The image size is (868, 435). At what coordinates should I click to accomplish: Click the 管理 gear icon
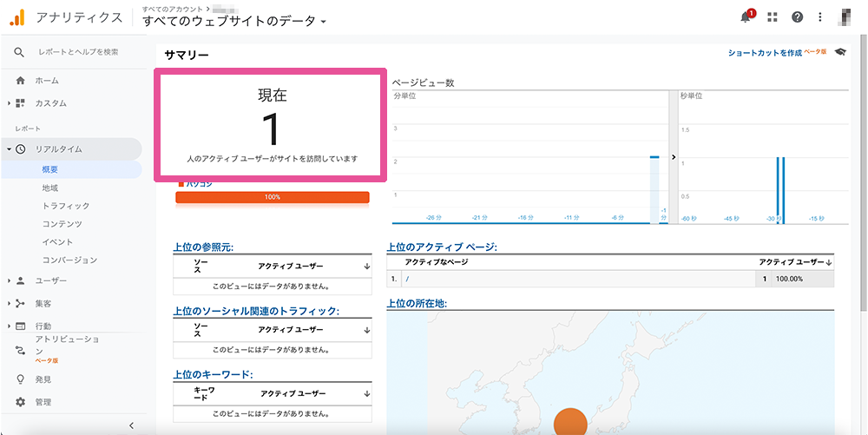pyautogui.click(x=21, y=402)
